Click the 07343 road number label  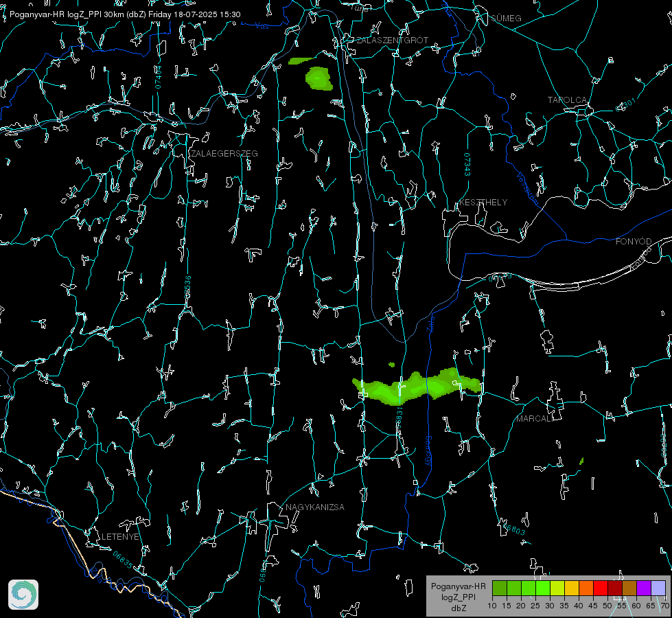pos(467,165)
